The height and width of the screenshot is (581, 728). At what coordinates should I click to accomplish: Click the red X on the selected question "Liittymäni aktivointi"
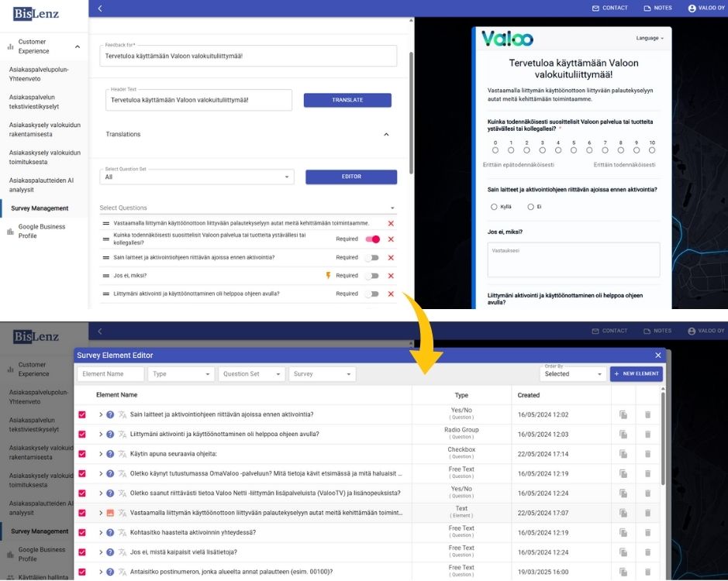coord(391,294)
